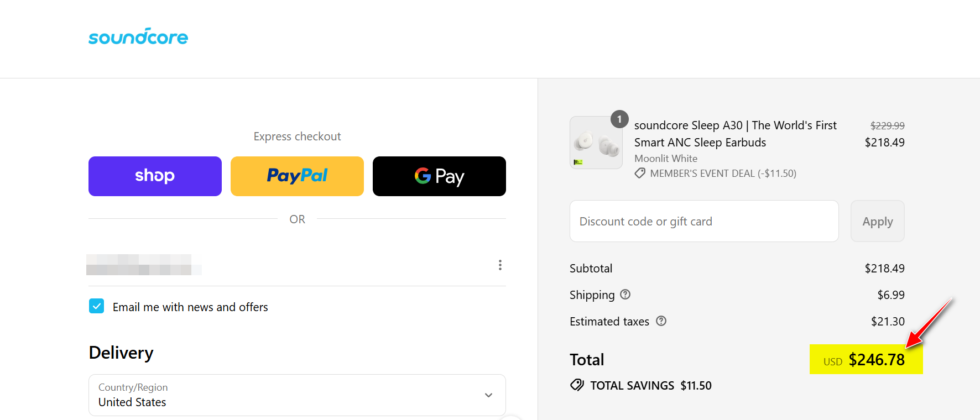Click the quantity badge on the product image
The image size is (980, 420).
tap(619, 119)
